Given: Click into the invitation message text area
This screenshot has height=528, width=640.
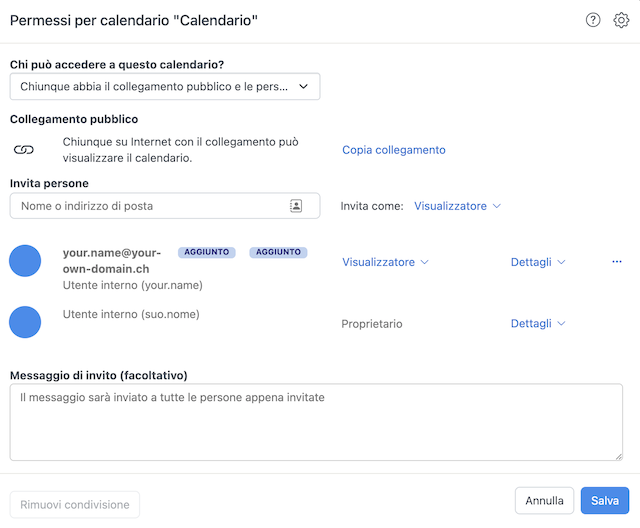Looking at the screenshot, I should click(316, 422).
